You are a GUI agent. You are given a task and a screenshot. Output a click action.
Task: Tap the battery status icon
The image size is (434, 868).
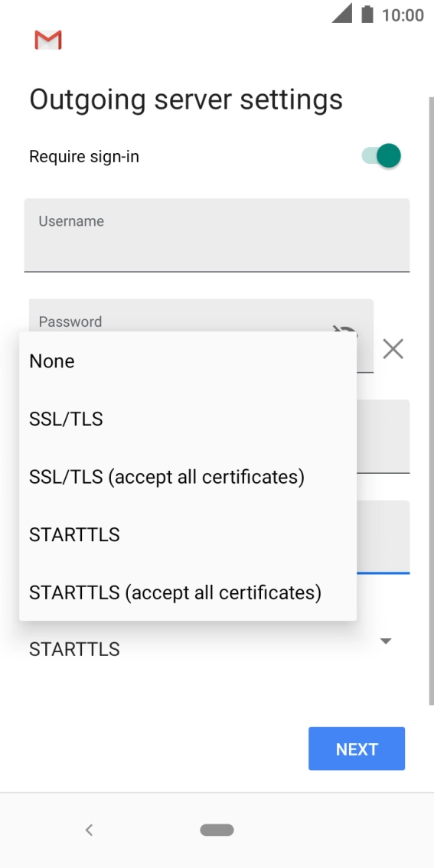[x=367, y=14]
